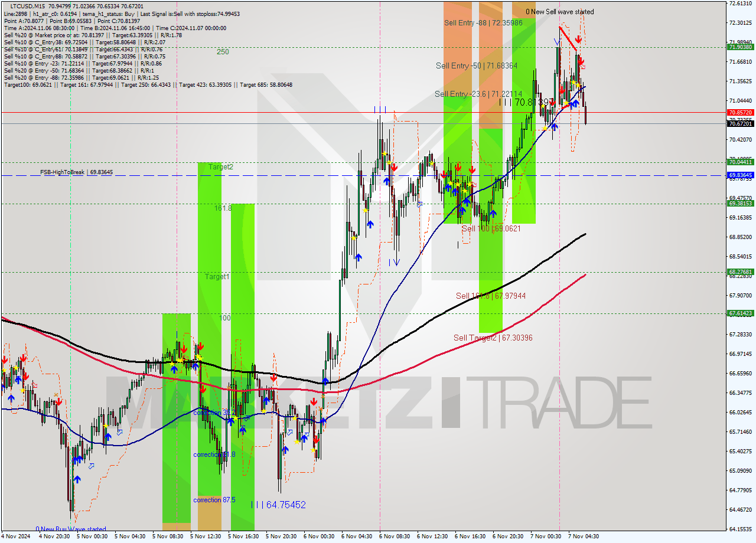
Task: Click the '6 Nov 08:30' time label
Action: [x=395, y=537]
